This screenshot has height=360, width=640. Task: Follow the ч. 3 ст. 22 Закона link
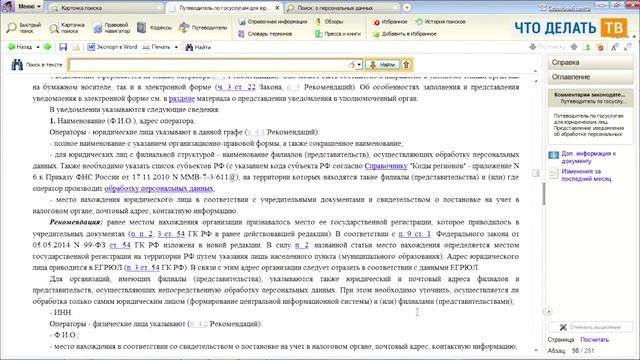pyautogui.click(x=236, y=87)
